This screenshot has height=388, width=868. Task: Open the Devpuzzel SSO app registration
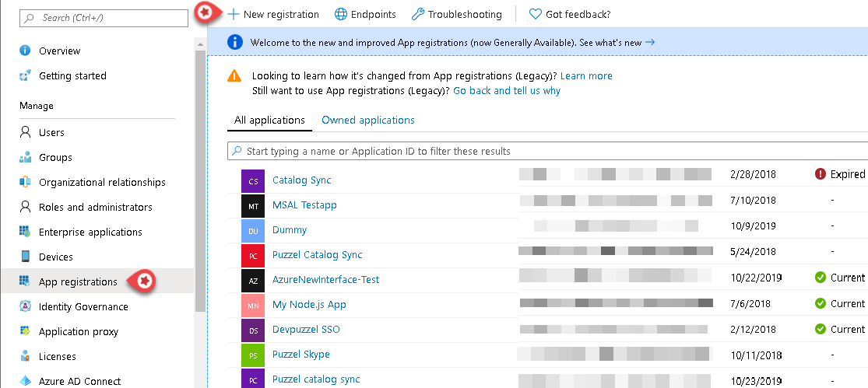306,329
